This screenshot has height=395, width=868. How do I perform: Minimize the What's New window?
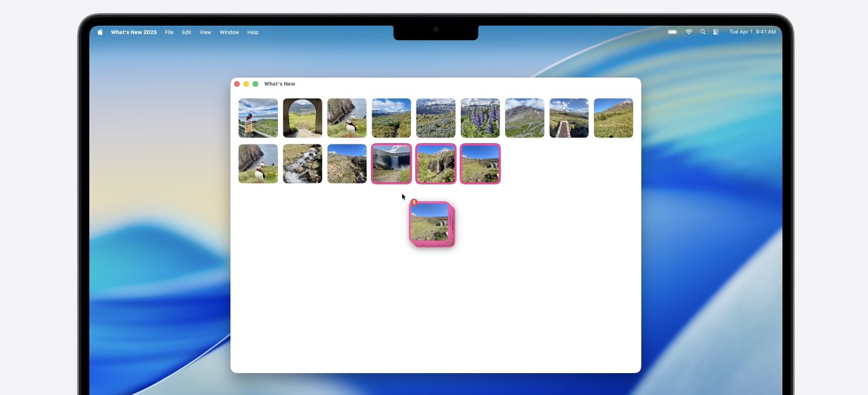pos(246,84)
